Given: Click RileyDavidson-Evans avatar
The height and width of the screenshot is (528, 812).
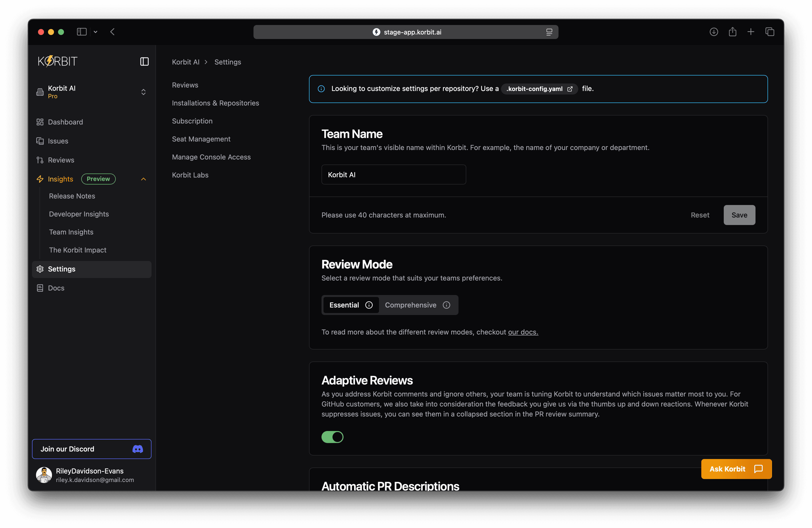Looking at the screenshot, I should point(44,475).
